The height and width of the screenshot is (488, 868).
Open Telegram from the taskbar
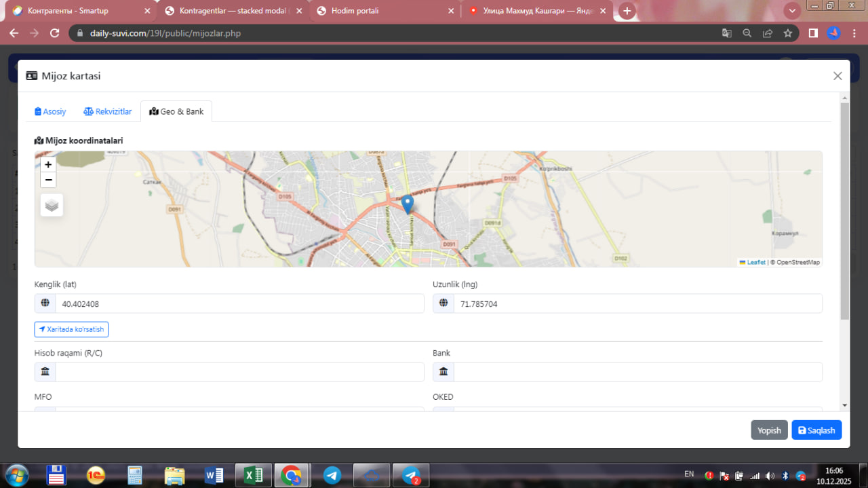pos(332,476)
